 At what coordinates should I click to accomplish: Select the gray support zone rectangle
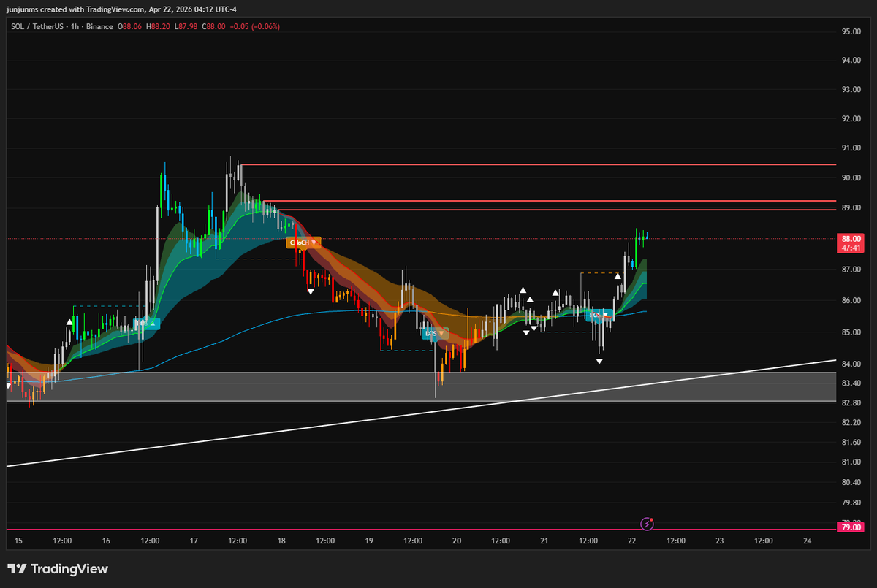coord(421,386)
